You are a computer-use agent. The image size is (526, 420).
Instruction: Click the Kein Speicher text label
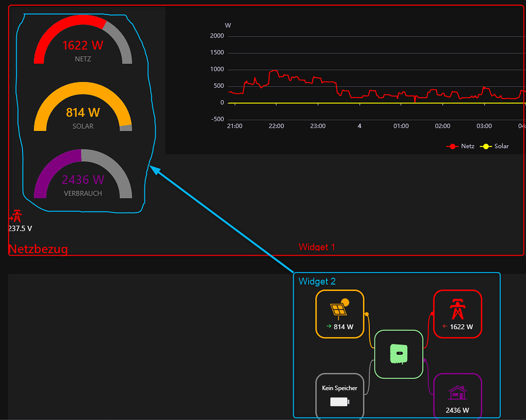click(340, 388)
